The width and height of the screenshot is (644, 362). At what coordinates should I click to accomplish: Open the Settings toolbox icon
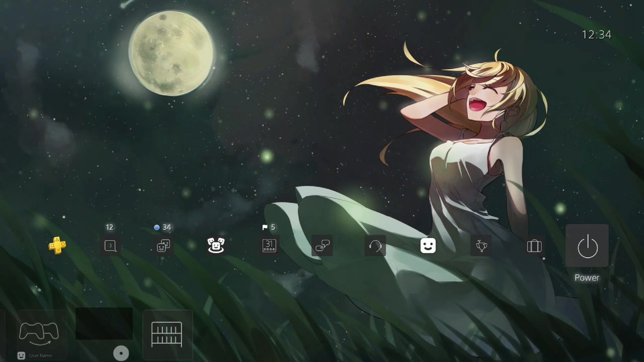pyautogui.click(x=534, y=246)
